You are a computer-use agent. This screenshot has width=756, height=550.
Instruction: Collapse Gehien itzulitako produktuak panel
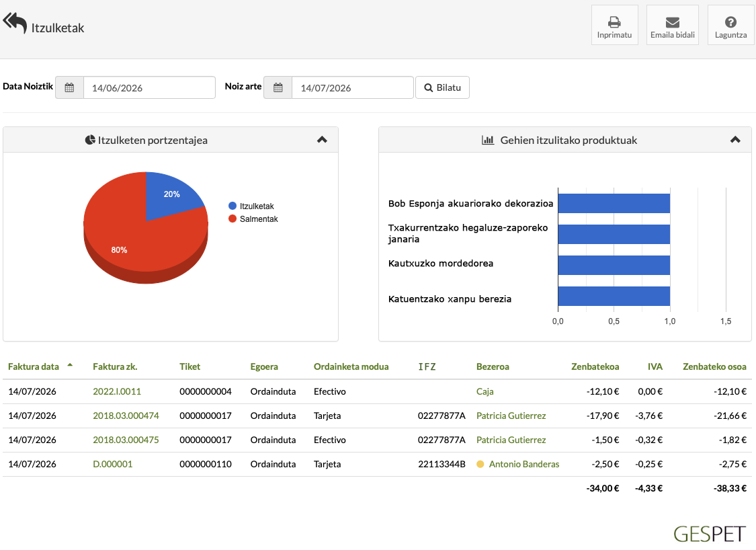(735, 140)
